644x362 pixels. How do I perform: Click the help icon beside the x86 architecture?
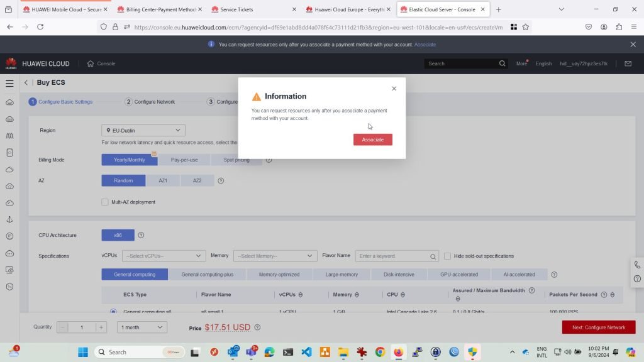click(x=141, y=235)
